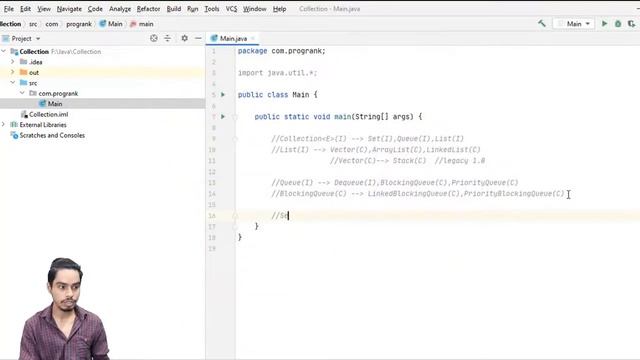Start debugging with the bug icon
Screen dimensions: 640x360
point(618,24)
